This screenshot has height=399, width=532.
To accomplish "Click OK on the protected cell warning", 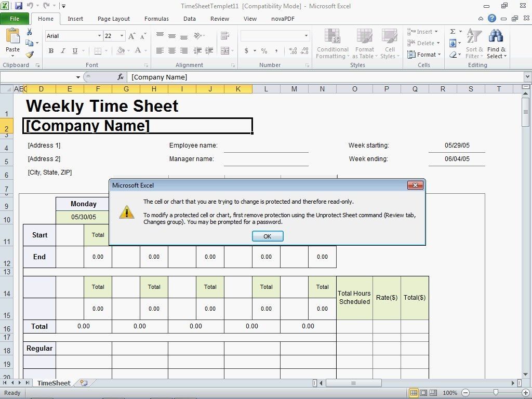I will point(267,236).
